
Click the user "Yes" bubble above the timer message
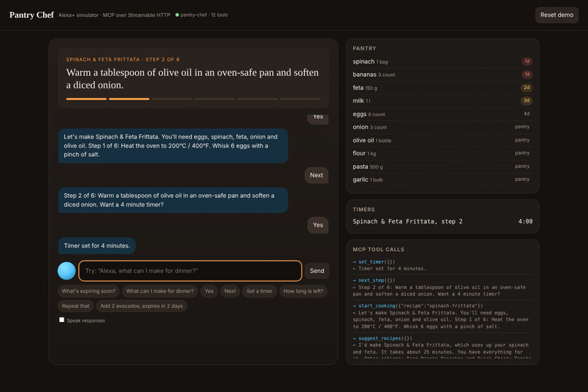[x=318, y=225]
